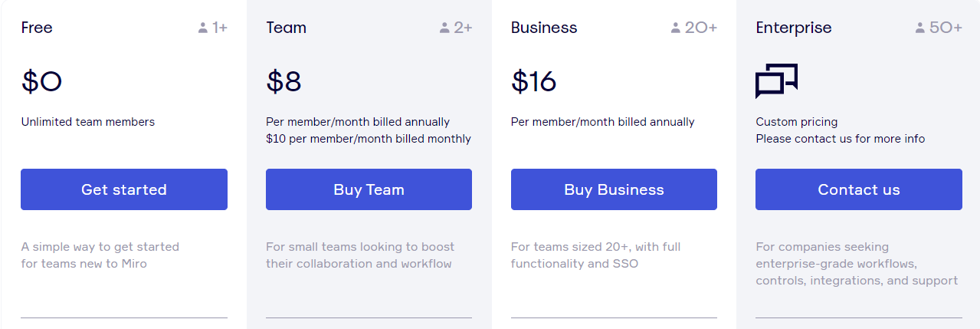Click Please contact us for more info
This screenshot has height=329, width=980.
(841, 139)
